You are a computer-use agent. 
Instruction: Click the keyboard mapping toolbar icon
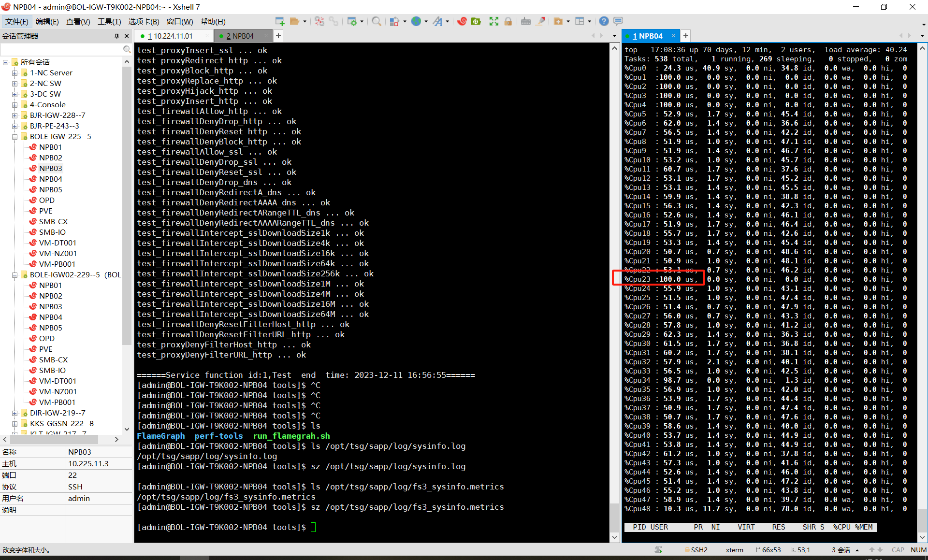click(x=526, y=21)
